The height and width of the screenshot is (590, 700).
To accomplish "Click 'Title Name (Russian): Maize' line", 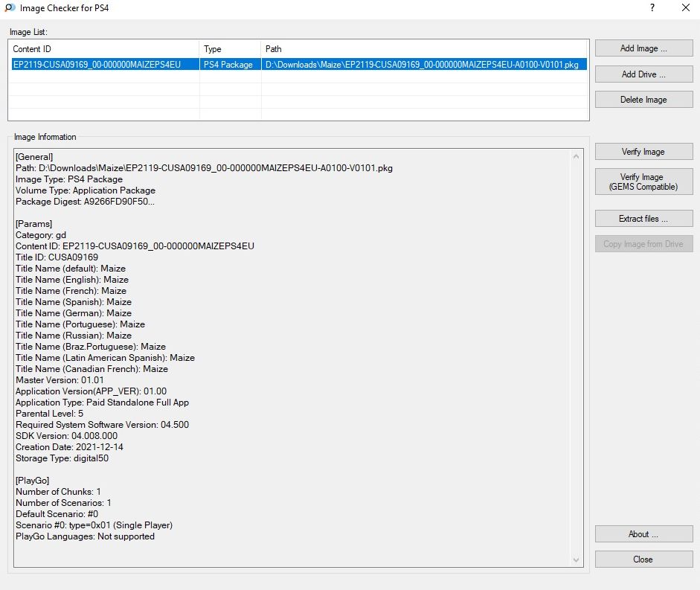I will [x=74, y=336].
